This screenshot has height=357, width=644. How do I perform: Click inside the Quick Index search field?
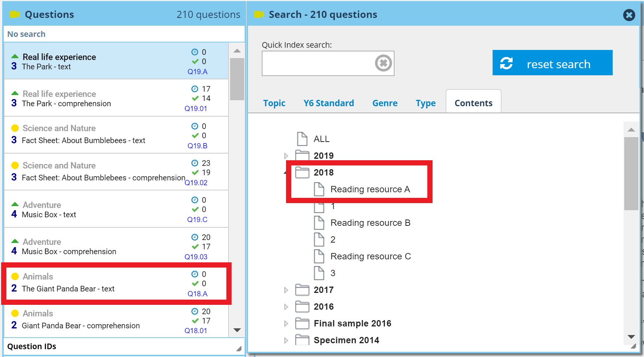317,63
